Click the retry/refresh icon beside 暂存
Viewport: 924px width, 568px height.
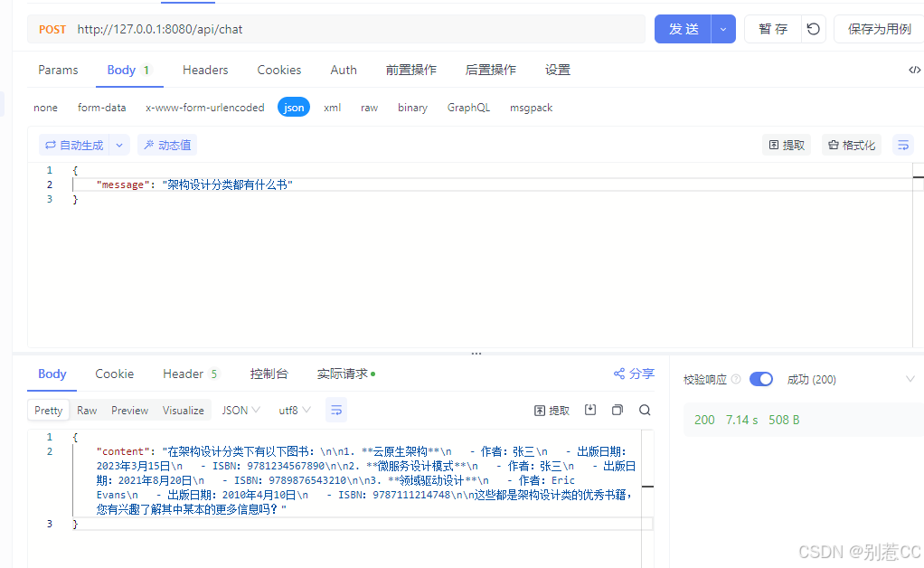pos(813,29)
